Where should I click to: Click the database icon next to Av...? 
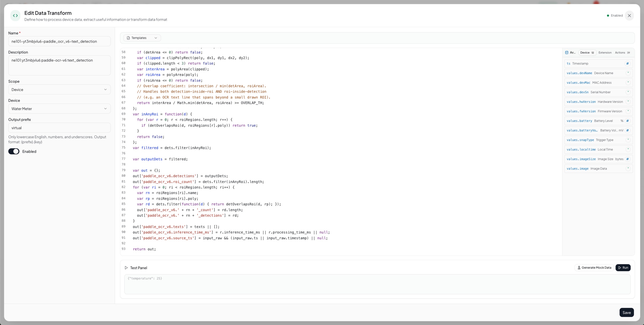[567, 53]
